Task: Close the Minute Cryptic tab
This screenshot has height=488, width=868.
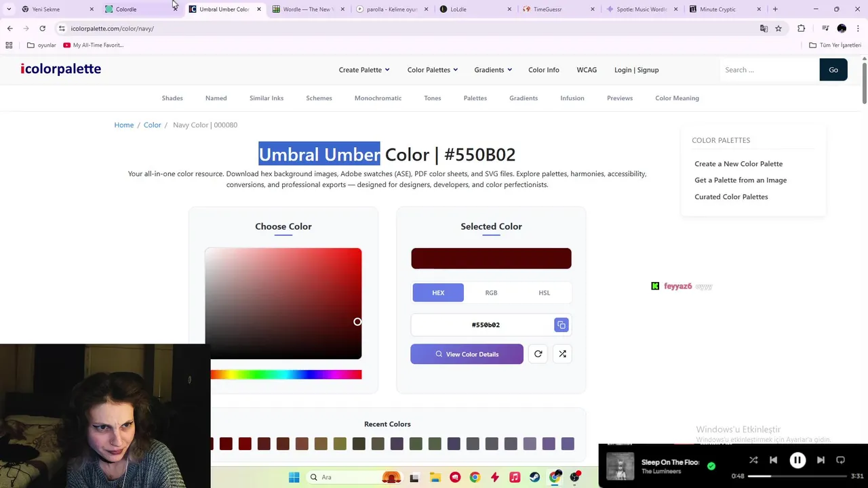Action: pos(759,9)
